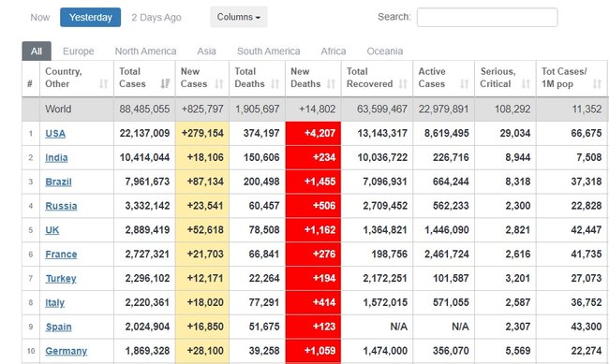The height and width of the screenshot is (364, 609).
Task: Sort by New Cases arrows icon
Action: (219, 84)
